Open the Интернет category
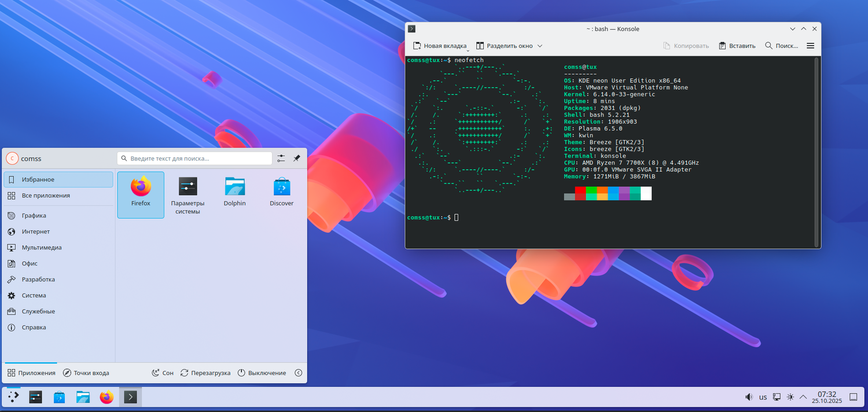The image size is (868, 412). point(58,231)
